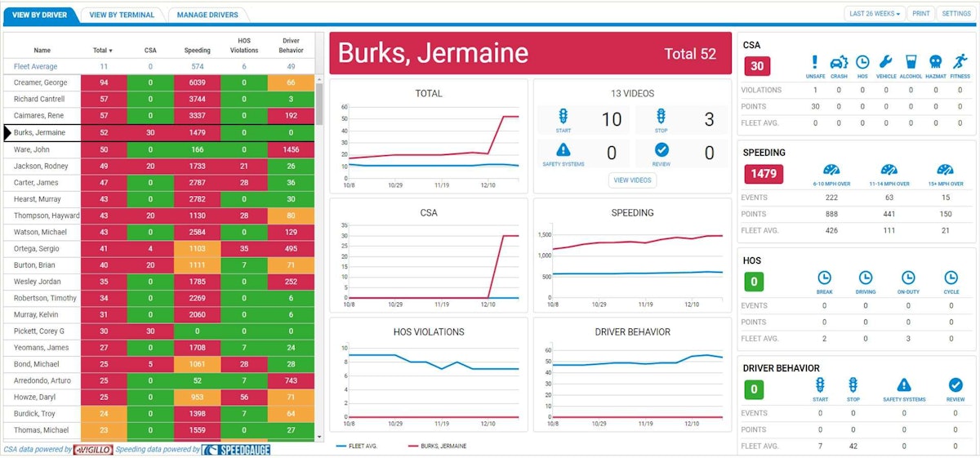Click the Fitness running figure icon

coord(960,62)
